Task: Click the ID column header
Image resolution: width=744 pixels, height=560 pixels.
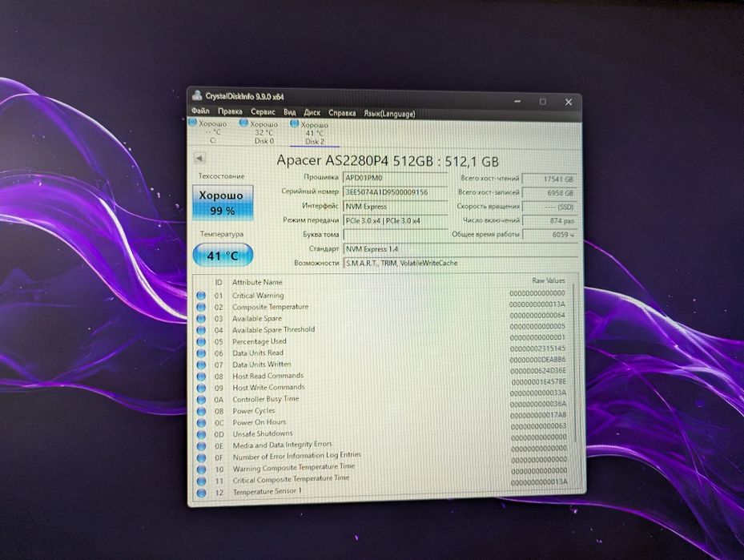Action: tap(219, 282)
